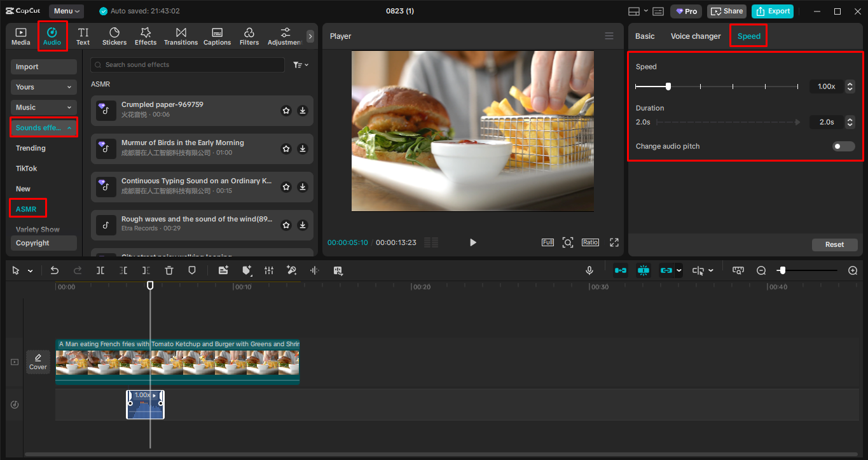Click the Duration slider track
868x460 pixels.
click(x=729, y=122)
